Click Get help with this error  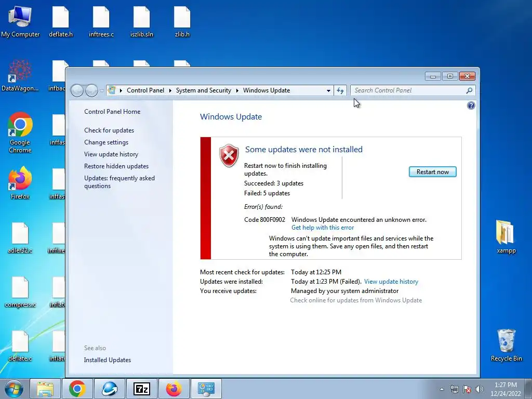point(323,228)
